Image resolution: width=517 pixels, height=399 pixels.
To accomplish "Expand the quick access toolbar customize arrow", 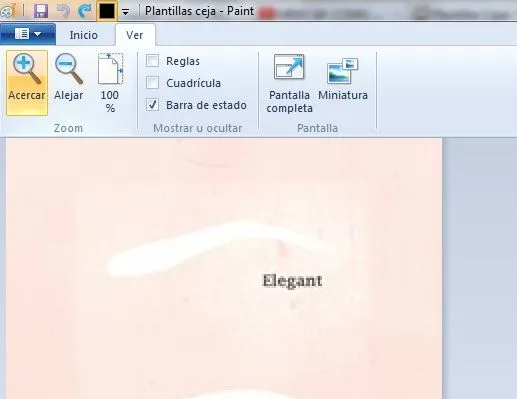I will 125,12.
